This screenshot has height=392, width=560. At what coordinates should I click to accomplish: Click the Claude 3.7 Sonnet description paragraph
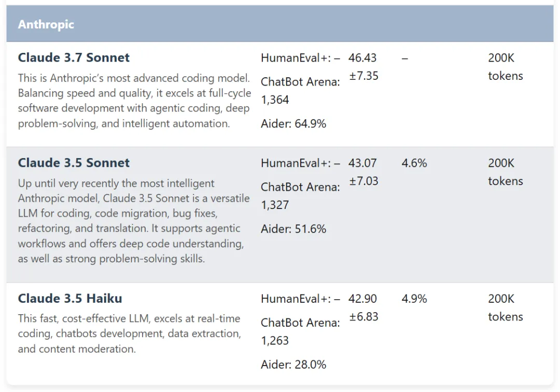coord(135,101)
